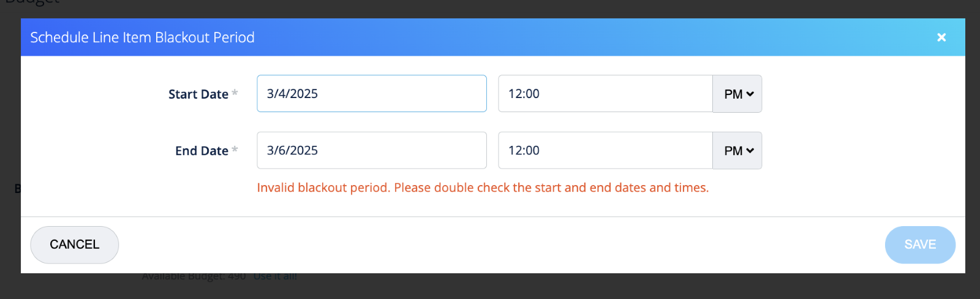The height and width of the screenshot is (299, 980).
Task: Click the chevron arrow on end time PM selector
Action: click(750, 151)
